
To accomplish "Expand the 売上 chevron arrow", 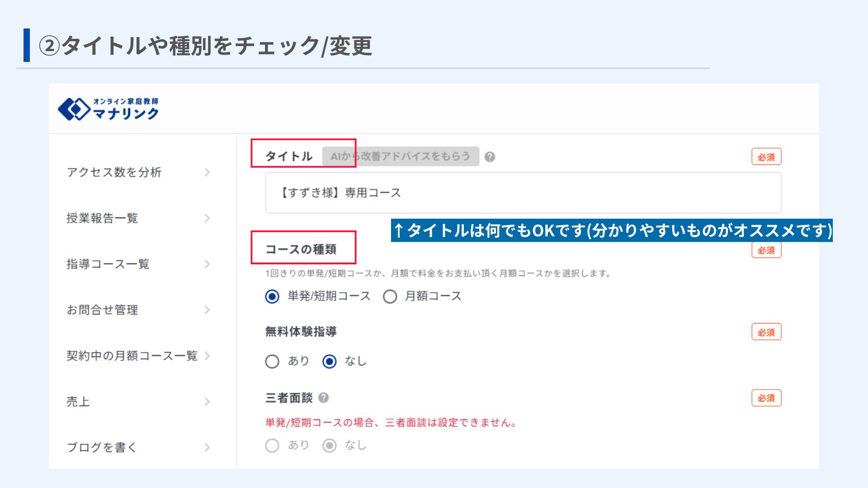I will (207, 402).
